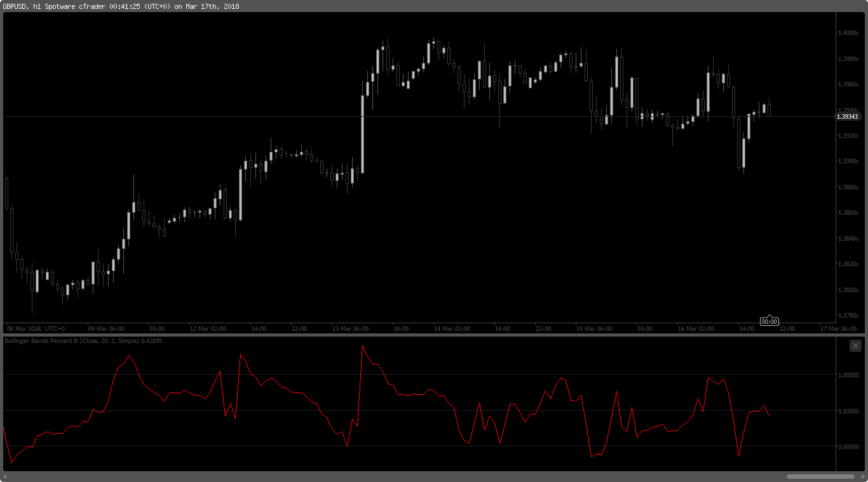This screenshot has height=482, width=868.
Task: Click the 1.00000 indicator scale label
Action: pyautogui.click(x=849, y=375)
